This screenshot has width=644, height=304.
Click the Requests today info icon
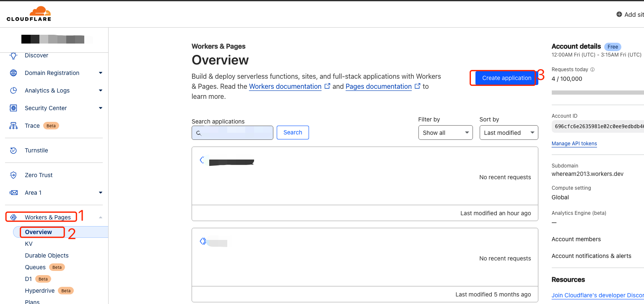(592, 70)
